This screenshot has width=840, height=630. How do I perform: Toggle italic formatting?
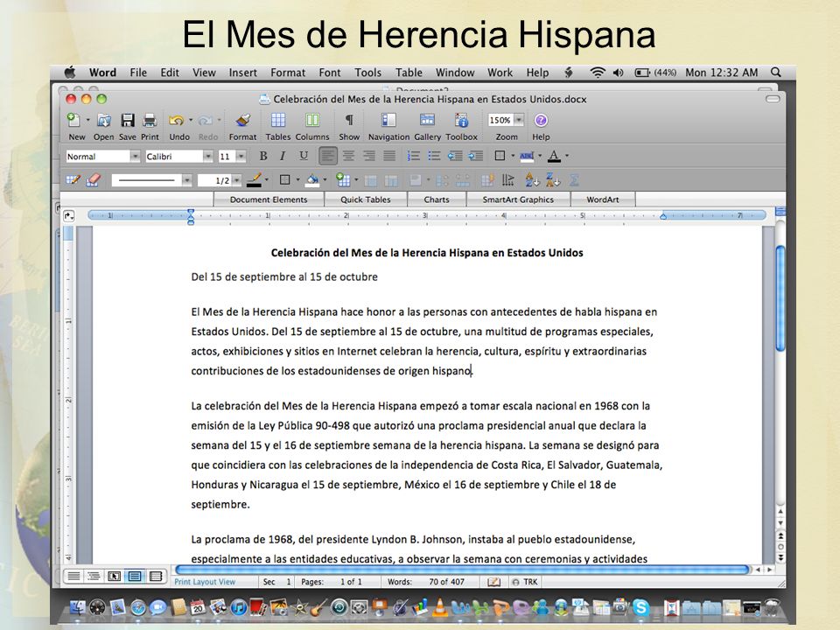pyautogui.click(x=283, y=156)
